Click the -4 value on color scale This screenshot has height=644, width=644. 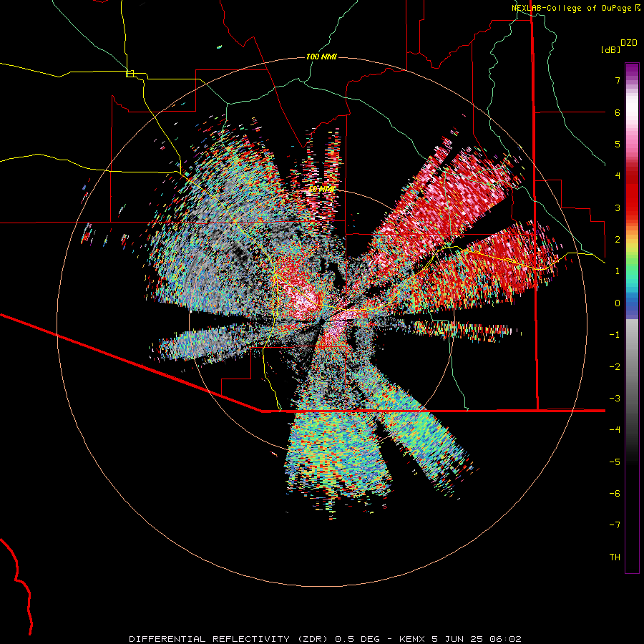pyautogui.click(x=615, y=430)
